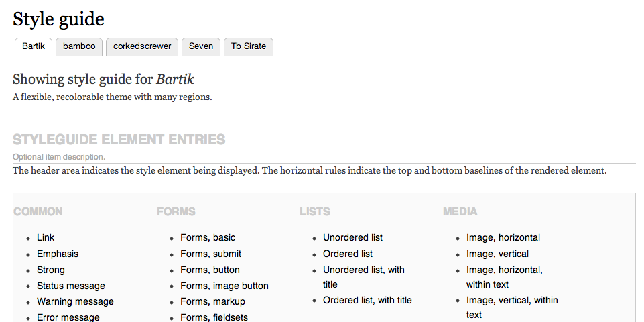
Task: Jump to the Ordered list entry
Action: pyautogui.click(x=348, y=254)
